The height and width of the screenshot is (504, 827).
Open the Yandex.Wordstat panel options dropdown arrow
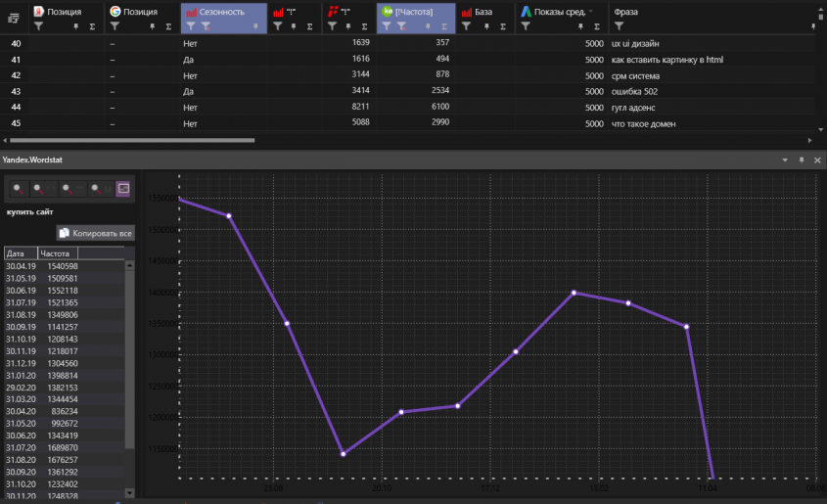(x=784, y=160)
